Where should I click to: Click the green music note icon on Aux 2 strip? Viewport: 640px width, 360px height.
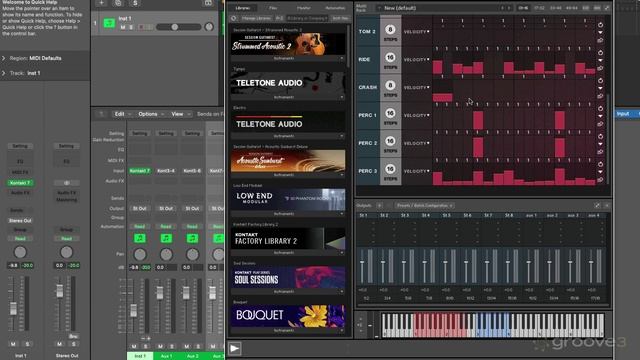192,238
